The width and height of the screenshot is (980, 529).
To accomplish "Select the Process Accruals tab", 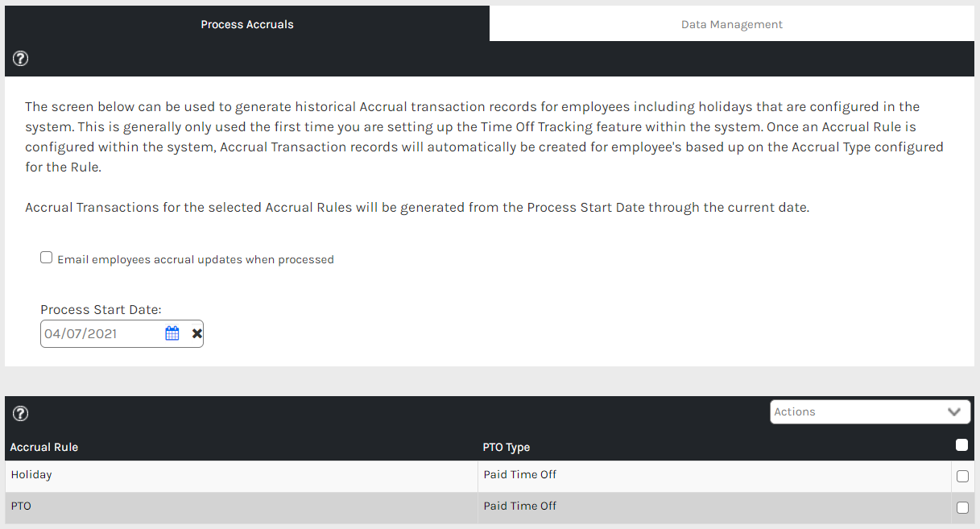I will pyautogui.click(x=246, y=24).
